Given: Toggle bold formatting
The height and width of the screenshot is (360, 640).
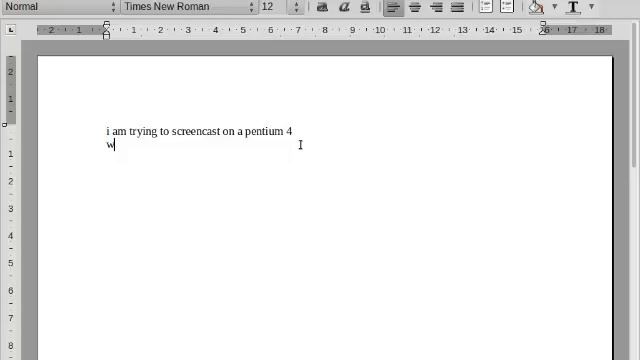Looking at the screenshot, I should click(322, 7).
